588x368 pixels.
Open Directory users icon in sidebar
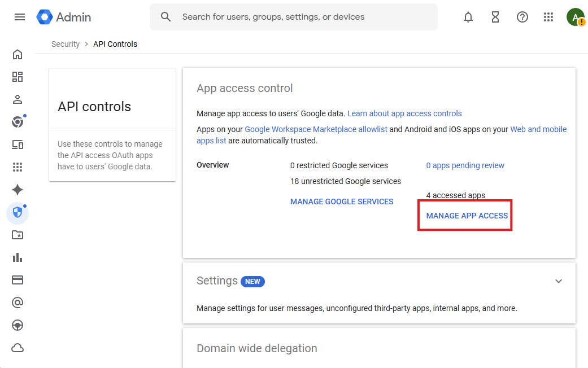click(18, 100)
